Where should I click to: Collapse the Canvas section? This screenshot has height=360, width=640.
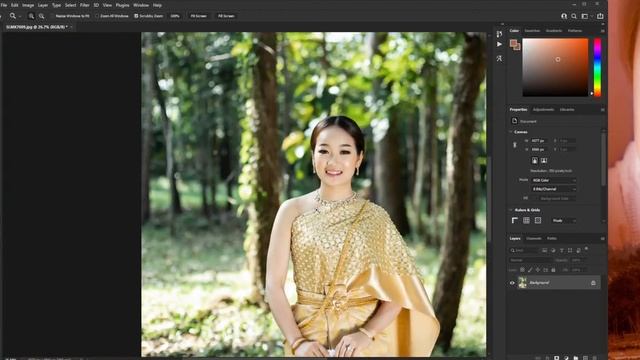(511, 132)
